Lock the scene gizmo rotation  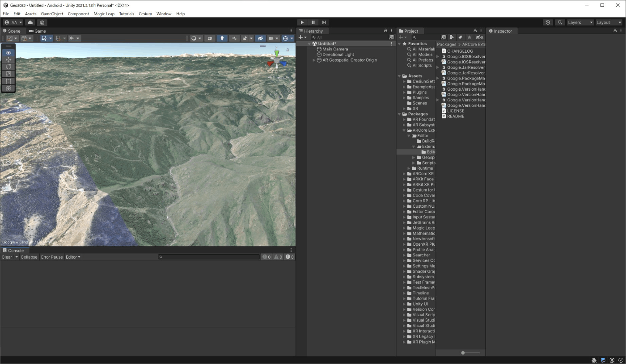287,50
